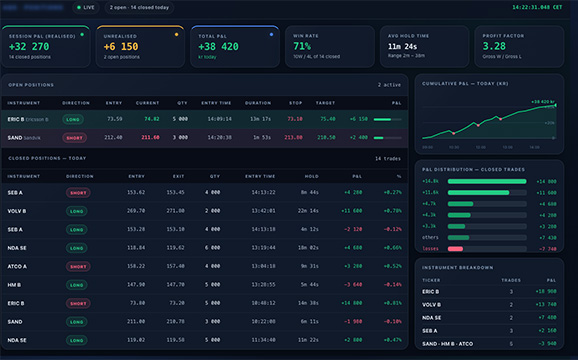Click the LONG badge in the NDA SE 119.02 row
Image resolution: width=578 pixels, height=360 pixels.
click(x=77, y=340)
